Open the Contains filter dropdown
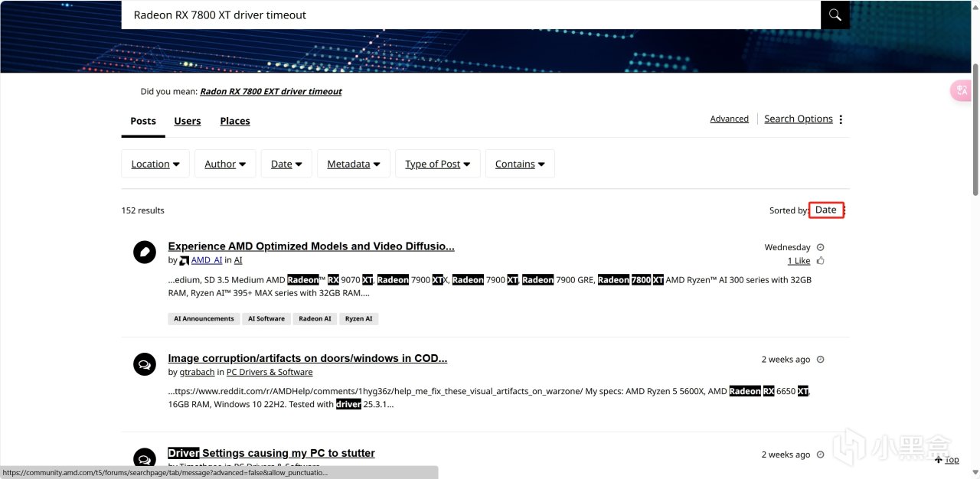 pyautogui.click(x=520, y=164)
